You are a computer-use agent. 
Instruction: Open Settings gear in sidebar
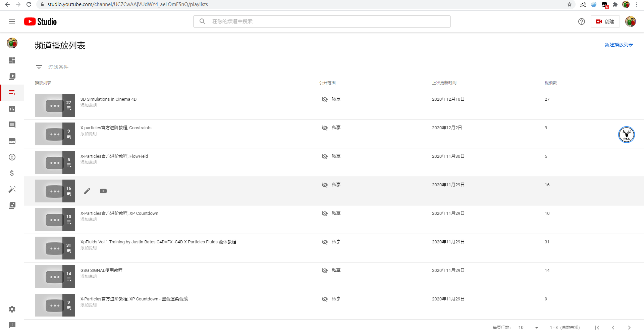pos(12,309)
